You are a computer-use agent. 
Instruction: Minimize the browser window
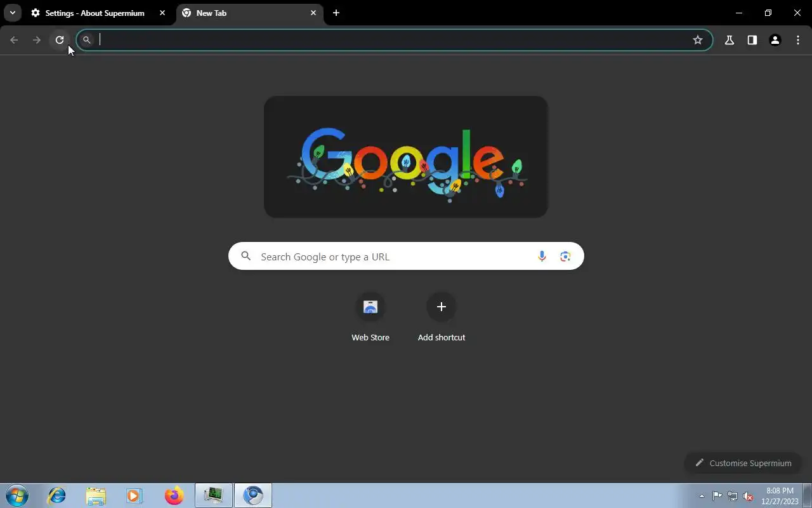(739, 13)
